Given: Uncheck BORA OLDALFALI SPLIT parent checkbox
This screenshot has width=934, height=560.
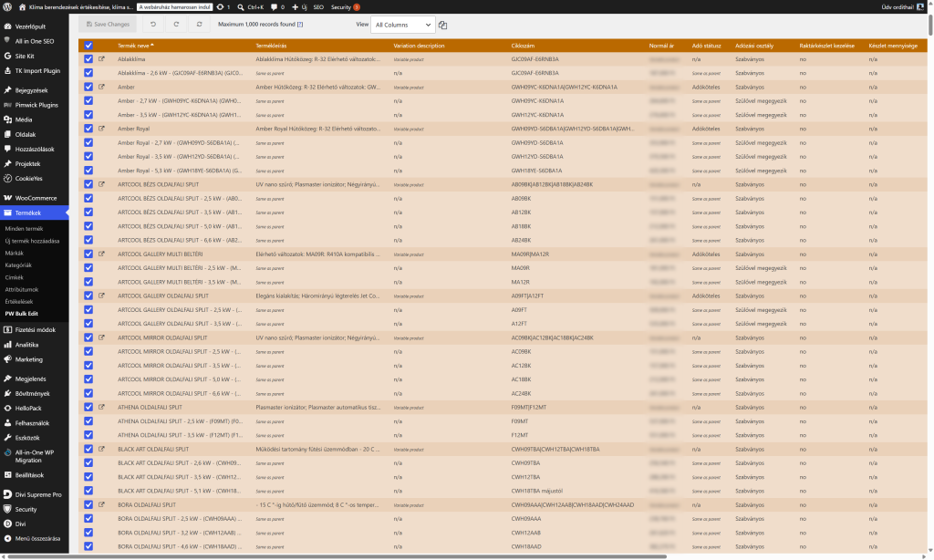Looking at the screenshot, I should coord(88,505).
